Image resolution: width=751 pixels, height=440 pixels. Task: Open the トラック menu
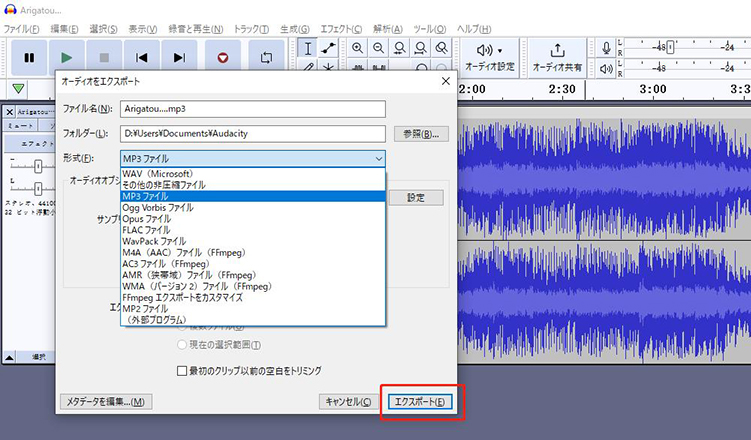251,29
